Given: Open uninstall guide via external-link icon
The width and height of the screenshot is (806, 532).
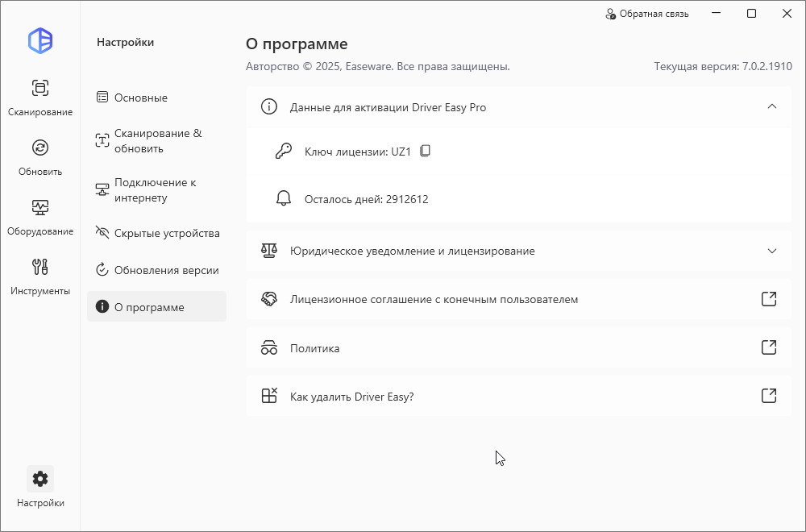Looking at the screenshot, I should 768,396.
